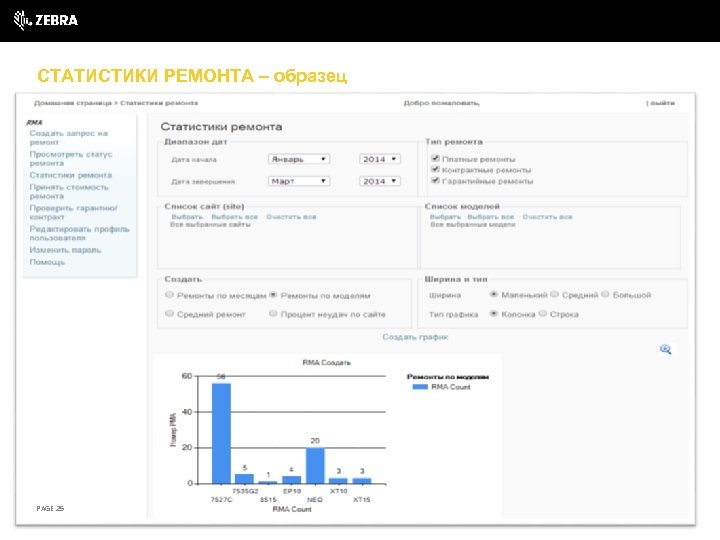Select the Строка chart type option
Viewport: 720px width, 540px height.
(543, 314)
